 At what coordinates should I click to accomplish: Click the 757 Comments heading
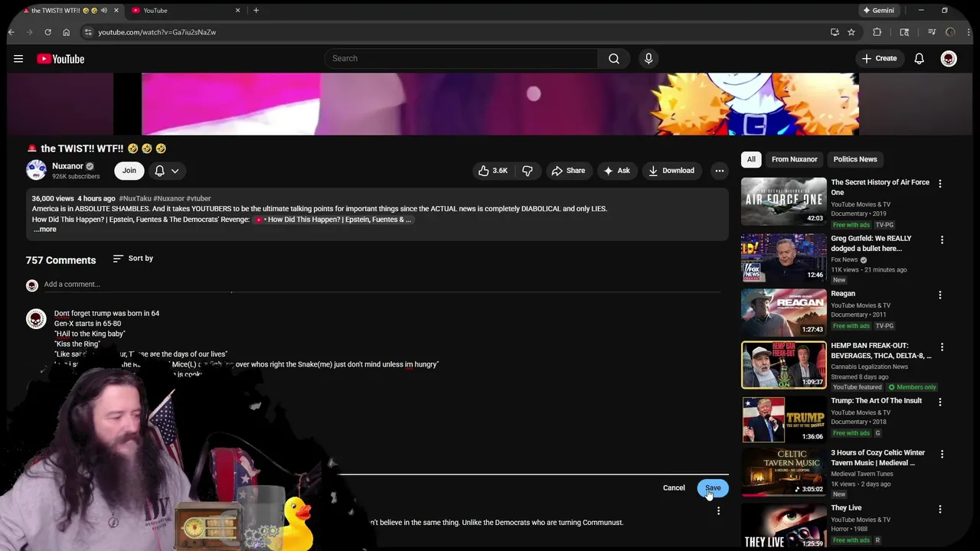60,260
